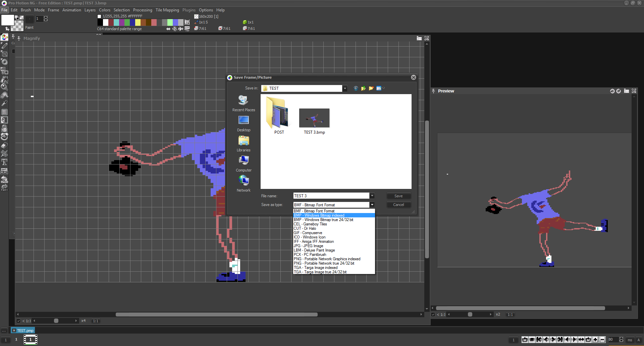The image size is (644, 346).
Task: Select the flood fill bucket tool
Action: click(4, 79)
